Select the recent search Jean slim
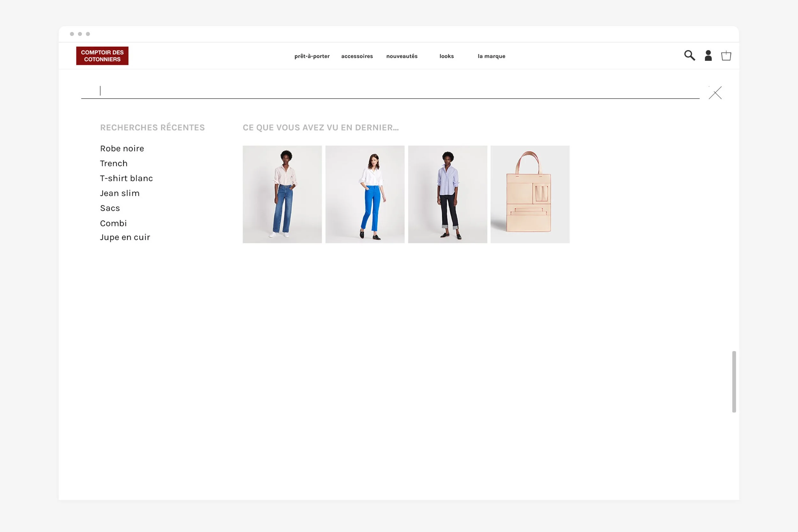This screenshot has width=798, height=532. [119, 193]
